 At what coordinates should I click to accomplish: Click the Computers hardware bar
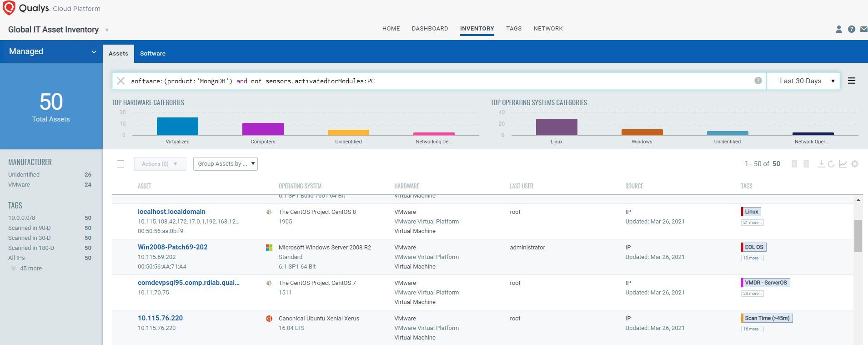coord(263,129)
